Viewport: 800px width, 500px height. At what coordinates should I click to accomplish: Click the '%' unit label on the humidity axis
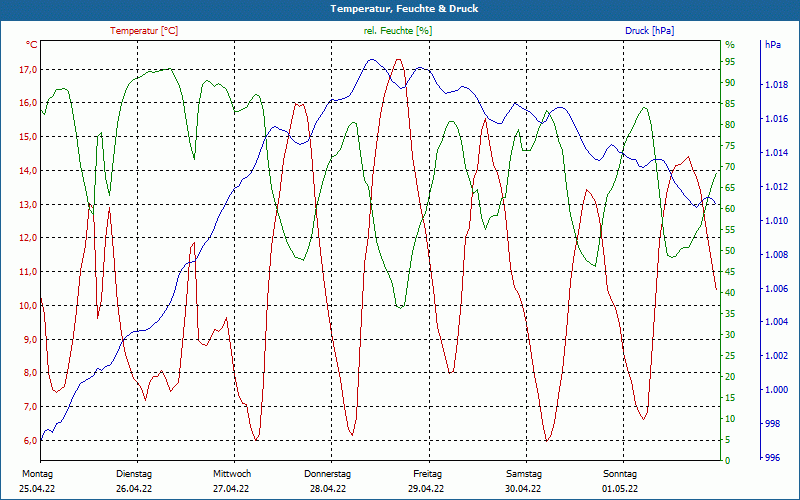pyautogui.click(x=730, y=45)
